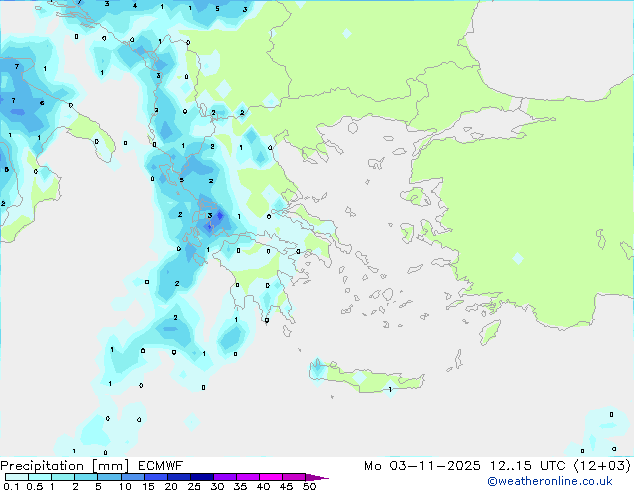Pick the 10–15 mm blue legend swatch
Image resolution: width=634 pixels, height=490 pixels.
[133, 477]
